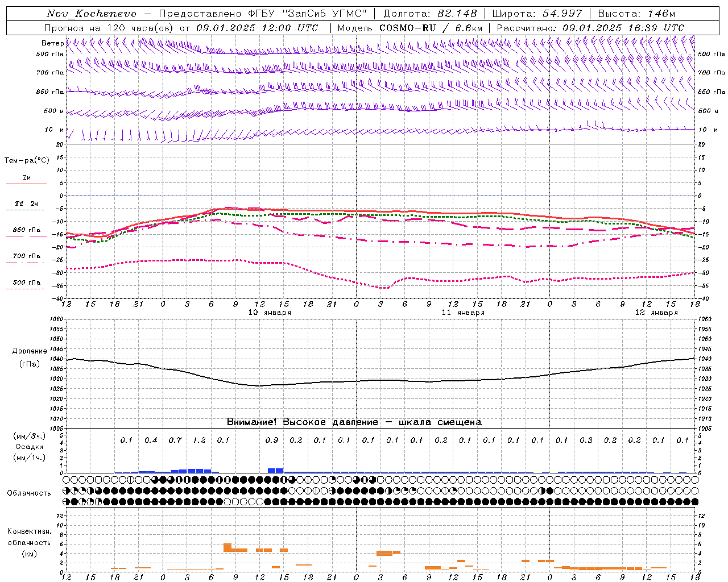Click the 1.2 precipitation value
Viewport: 728px width, 582px height.
pos(199,440)
